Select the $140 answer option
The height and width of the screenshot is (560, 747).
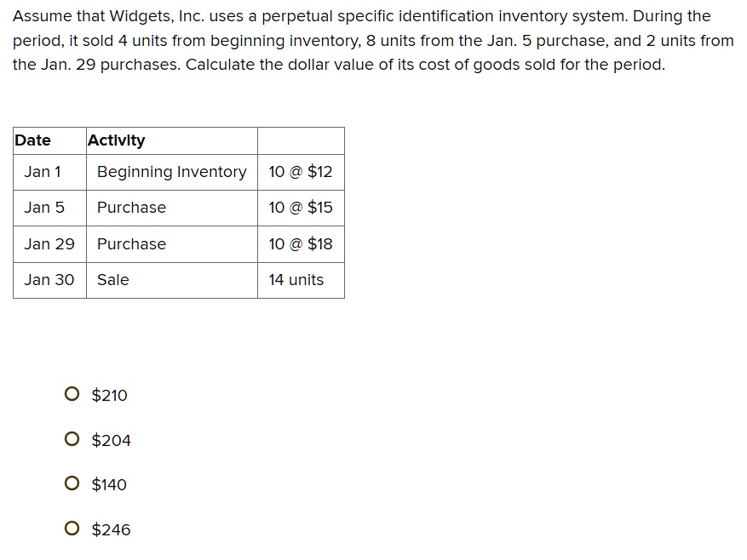click(72, 483)
